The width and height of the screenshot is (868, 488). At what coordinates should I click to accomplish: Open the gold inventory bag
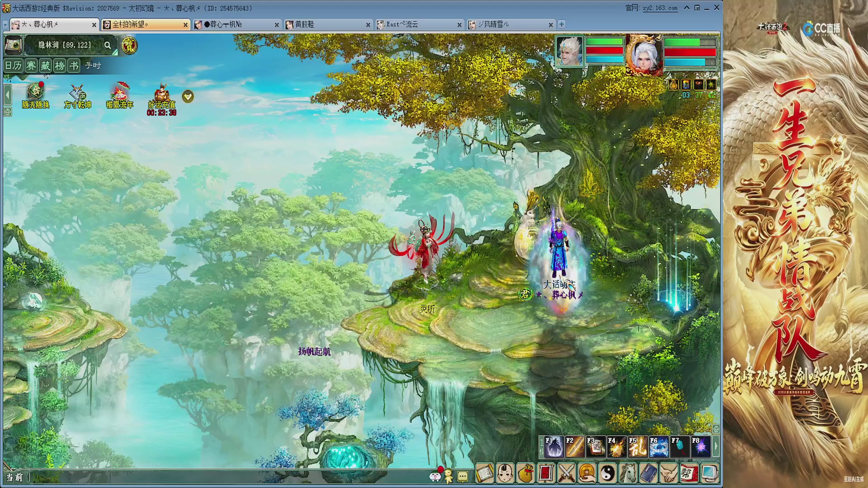pyautogui.click(x=525, y=474)
